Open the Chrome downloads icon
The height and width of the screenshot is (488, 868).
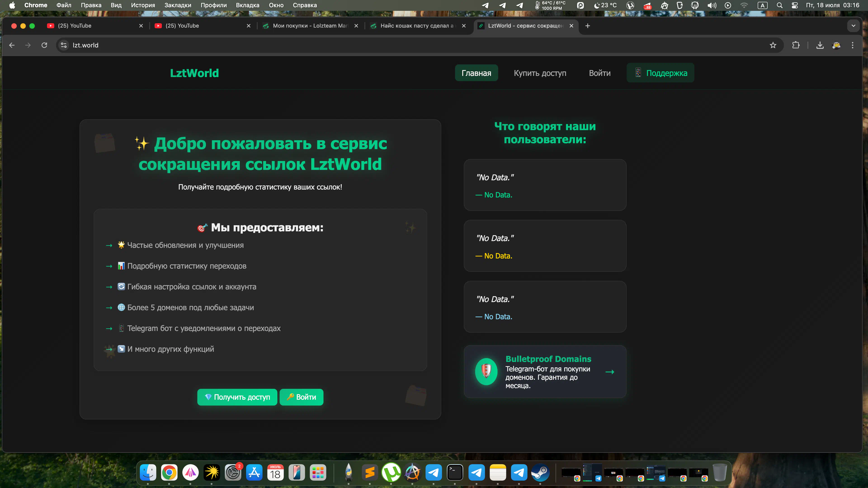(820, 45)
